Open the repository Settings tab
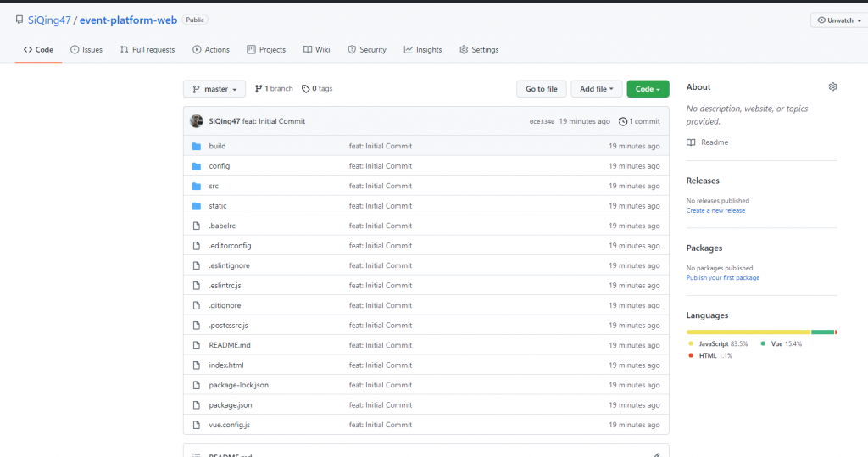This screenshot has width=868, height=457. (479, 50)
